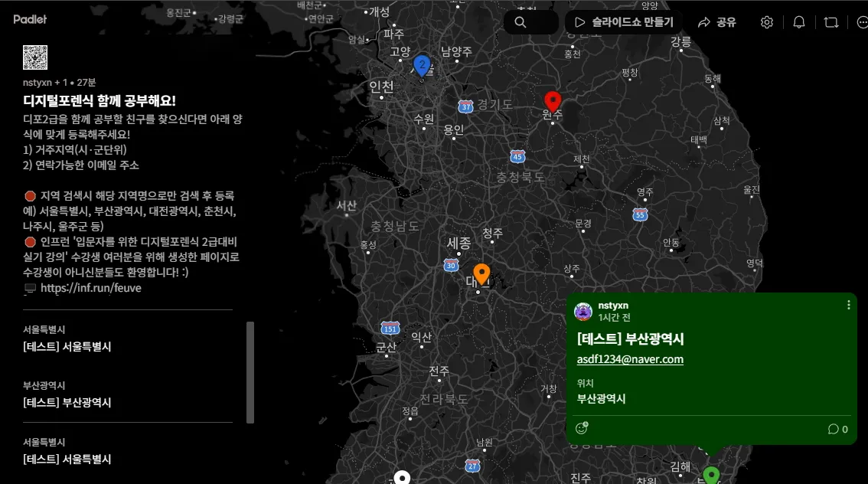This screenshot has height=484, width=868.
Task: Click the 청주 city label on the map
Action: 493,233
